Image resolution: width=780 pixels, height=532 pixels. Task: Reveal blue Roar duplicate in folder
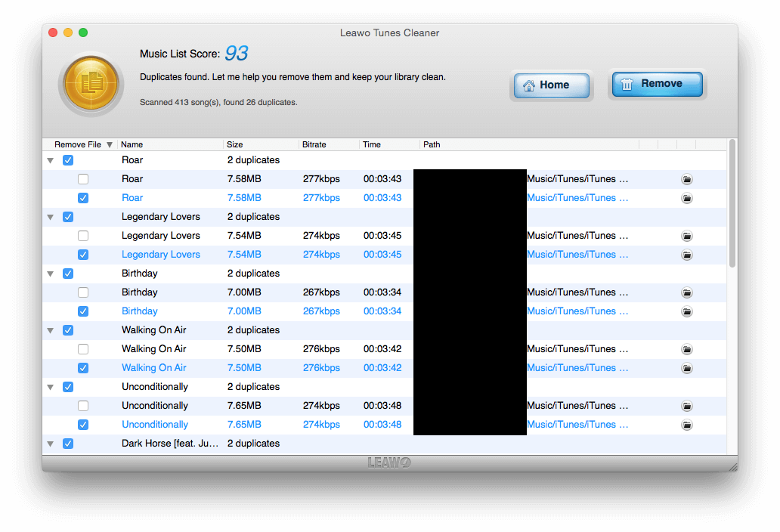(686, 198)
